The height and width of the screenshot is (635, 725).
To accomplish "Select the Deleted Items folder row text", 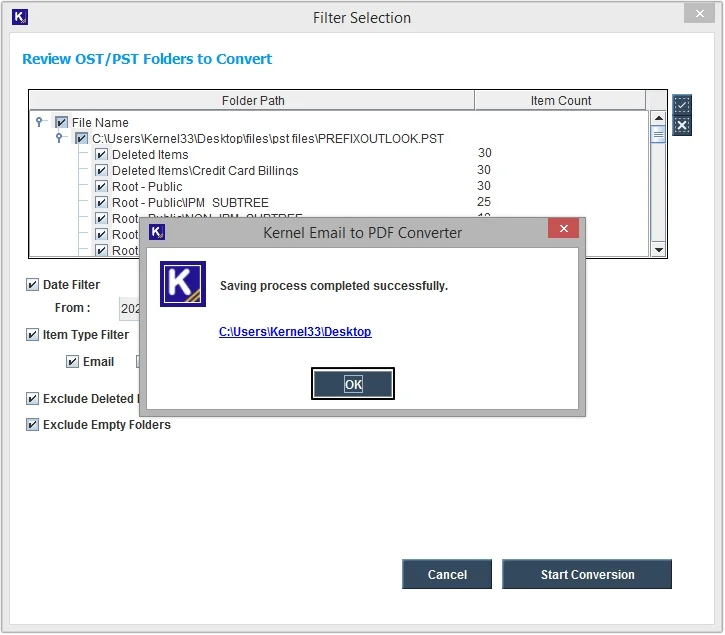I will (x=150, y=154).
